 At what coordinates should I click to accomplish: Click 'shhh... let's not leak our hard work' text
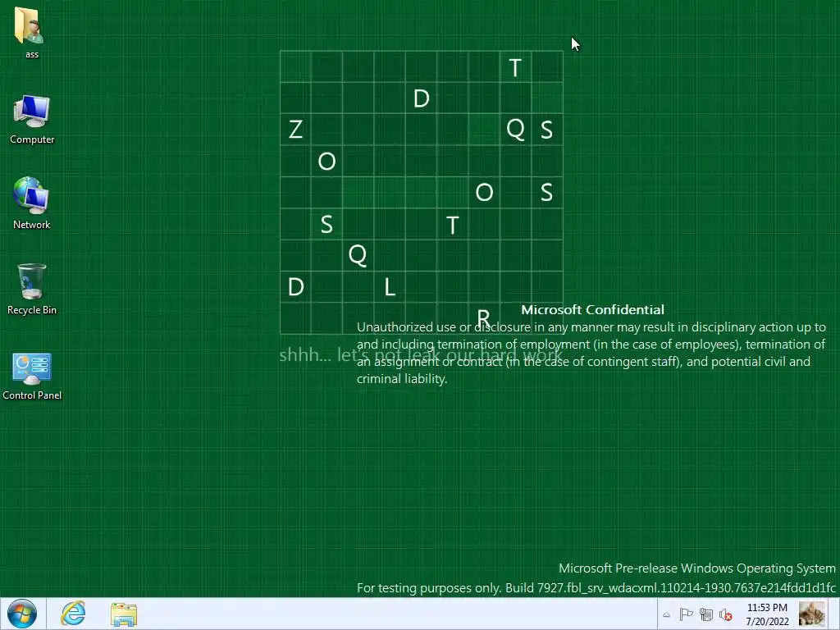421,354
